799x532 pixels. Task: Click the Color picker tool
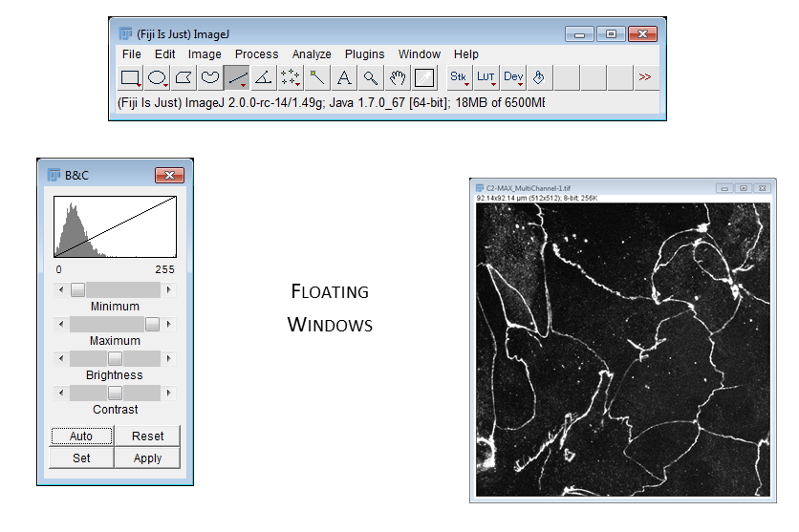point(424,77)
